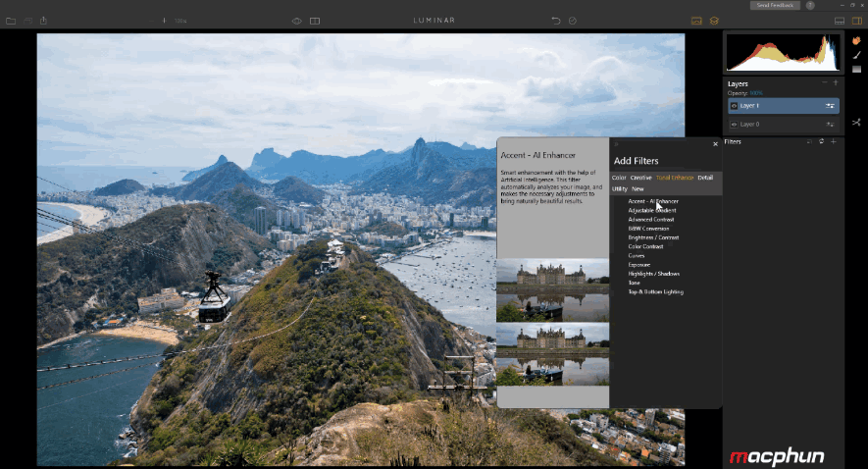
Task: Switch to the Utility filter category
Action: (620, 188)
